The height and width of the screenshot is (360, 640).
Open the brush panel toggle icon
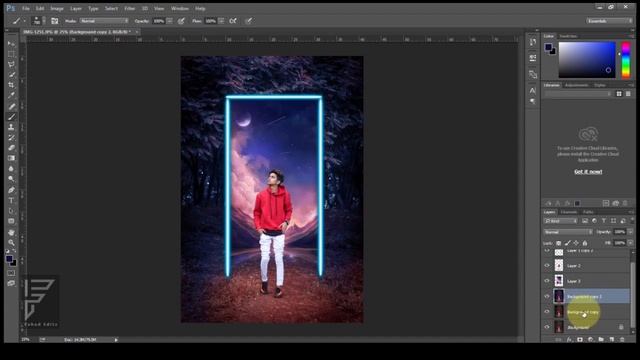(54, 21)
